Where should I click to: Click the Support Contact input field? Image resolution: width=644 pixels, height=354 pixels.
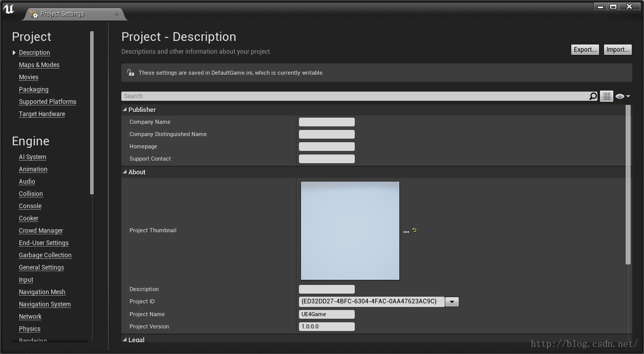tap(327, 159)
